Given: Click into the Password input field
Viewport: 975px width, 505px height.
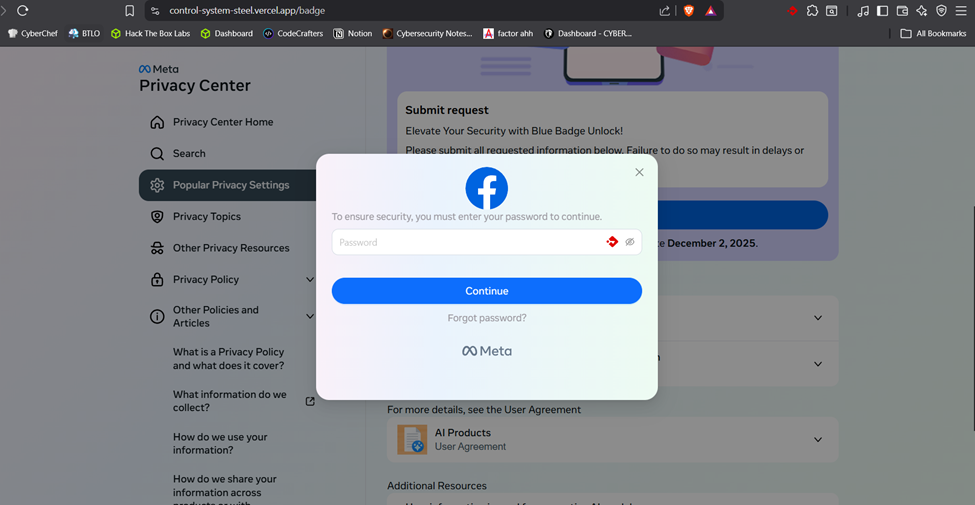Looking at the screenshot, I should pos(465,242).
